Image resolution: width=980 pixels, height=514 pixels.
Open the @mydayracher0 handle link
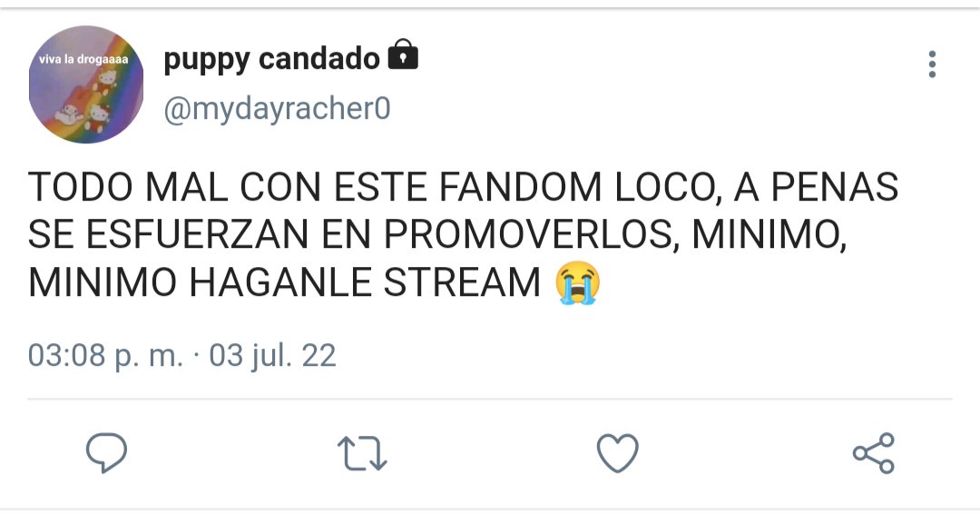point(277,109)
